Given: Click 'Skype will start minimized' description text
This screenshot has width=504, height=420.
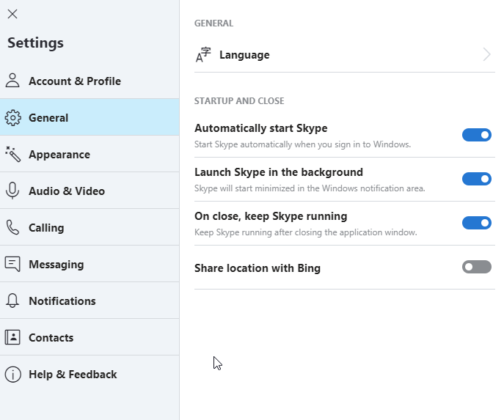Looking at the screenshot, I should click(x=310, y=188).
